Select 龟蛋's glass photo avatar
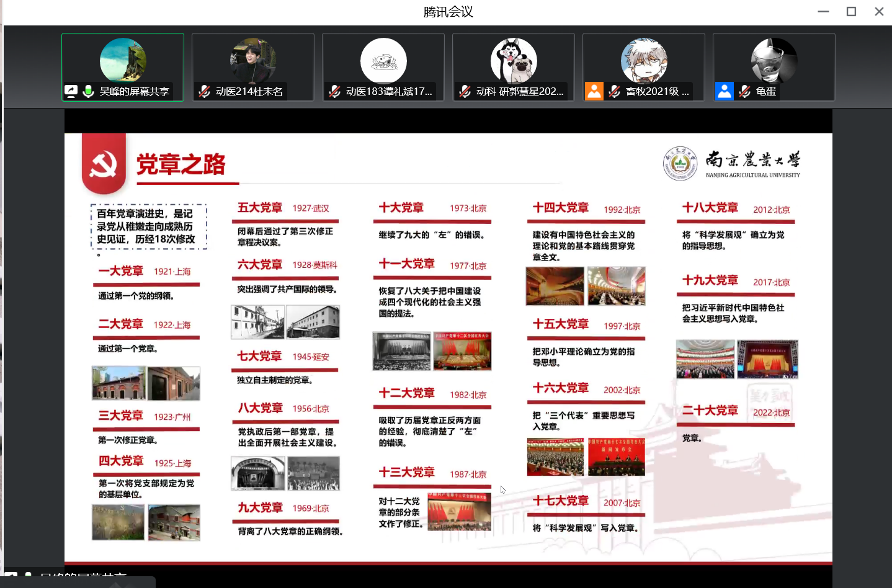Viewport: 892px width, 588px height. (x=774, y=60)
